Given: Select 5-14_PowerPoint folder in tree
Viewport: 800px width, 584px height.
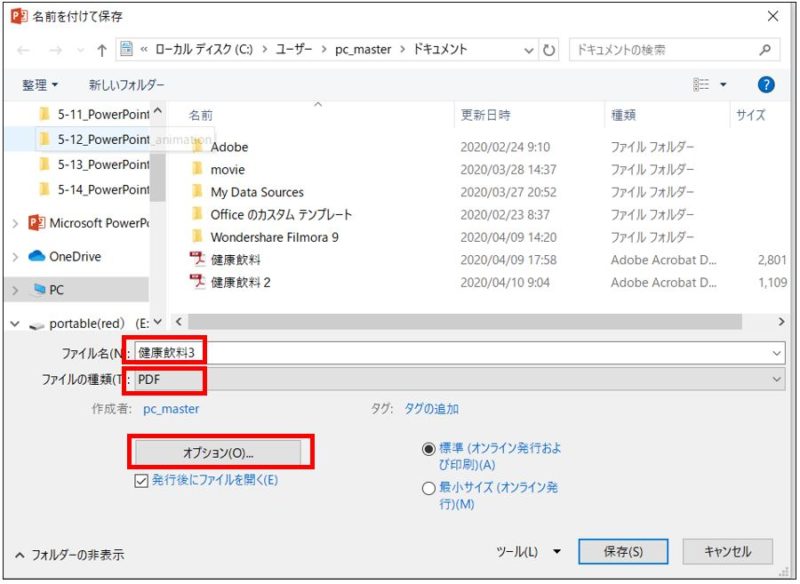Looking at the screenshot, I should (x=104, y=189).
